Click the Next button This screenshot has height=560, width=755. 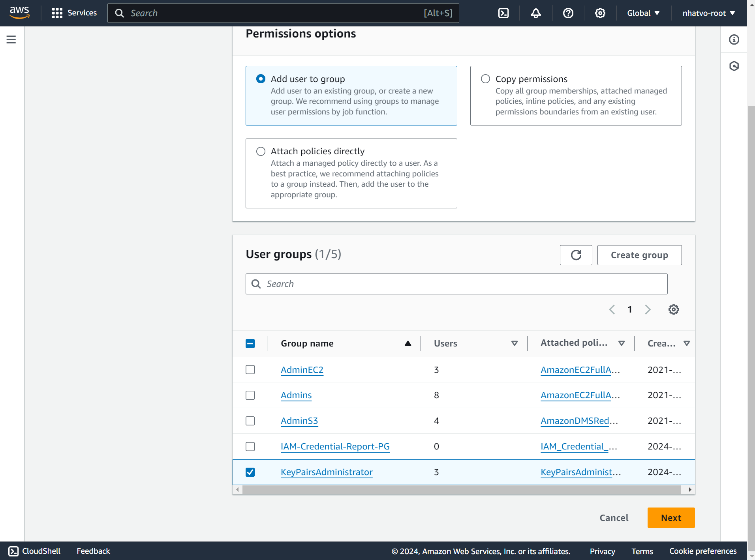[x=671, y=518]
